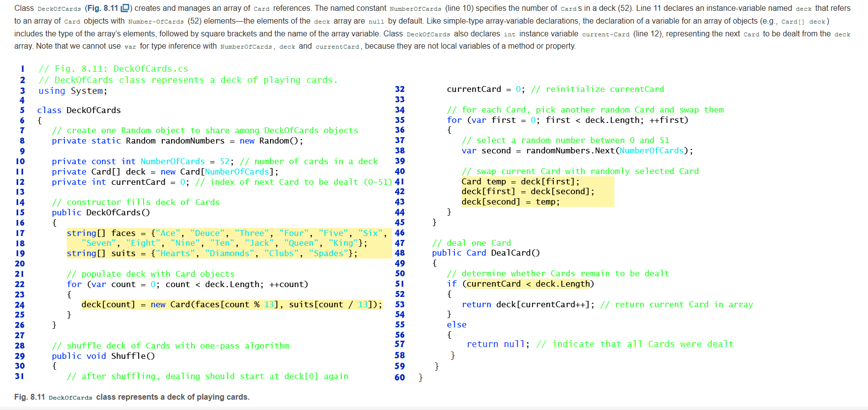The image size is (868, 410).
Task: Click the 'var second = randomNumbers.Next' line
Action: (577, 150)
